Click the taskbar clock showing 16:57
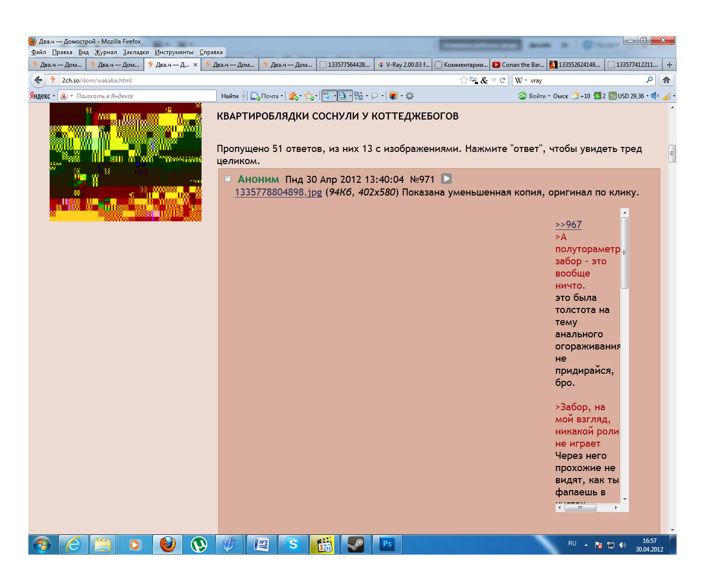The image size is (712, 588). click(650, 545)
